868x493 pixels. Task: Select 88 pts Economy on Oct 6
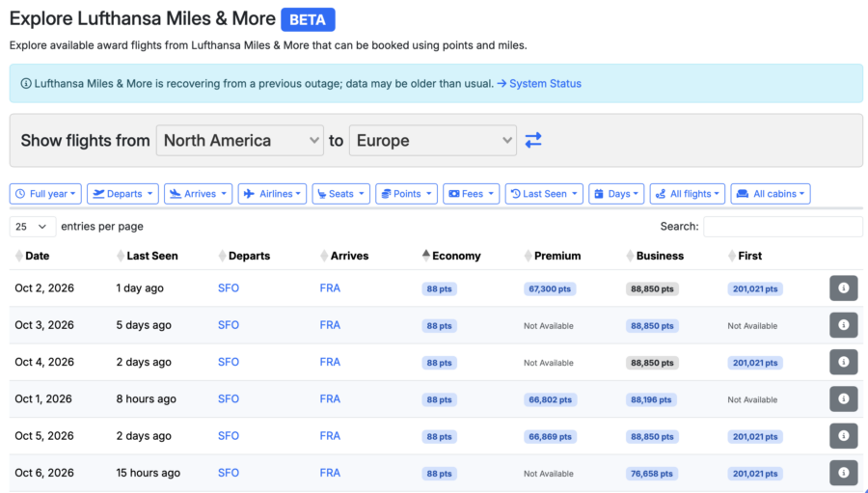[439, 474]
